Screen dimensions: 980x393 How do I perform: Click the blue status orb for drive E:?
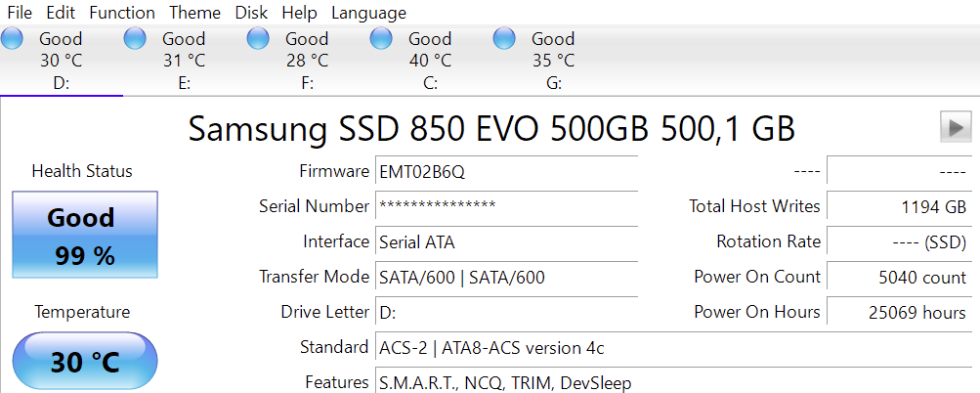135,39
